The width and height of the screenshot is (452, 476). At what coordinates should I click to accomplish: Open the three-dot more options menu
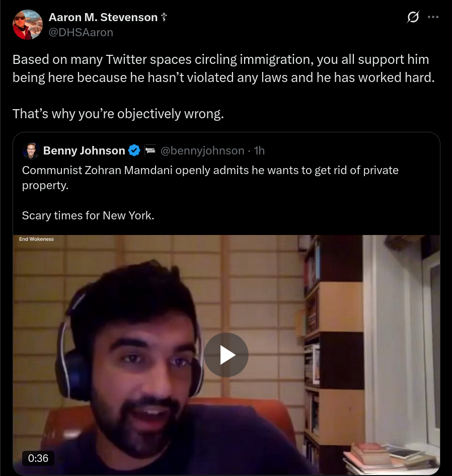433,17
